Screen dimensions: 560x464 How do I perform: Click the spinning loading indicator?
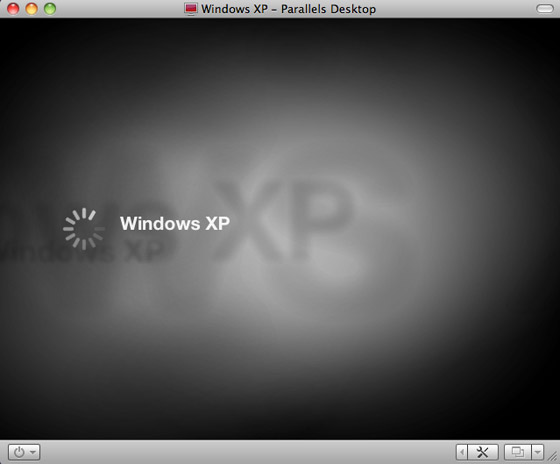(x=84, y=229)
